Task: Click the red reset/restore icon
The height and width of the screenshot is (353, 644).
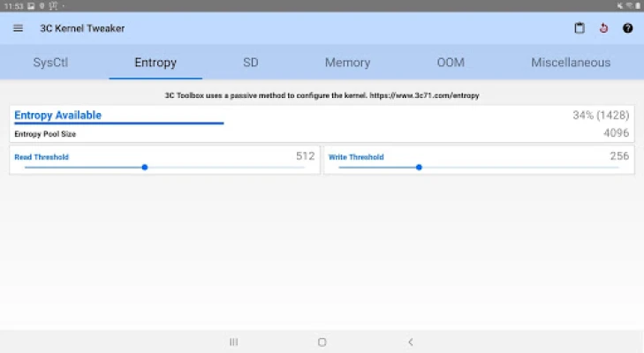Action: click(603, 28)
